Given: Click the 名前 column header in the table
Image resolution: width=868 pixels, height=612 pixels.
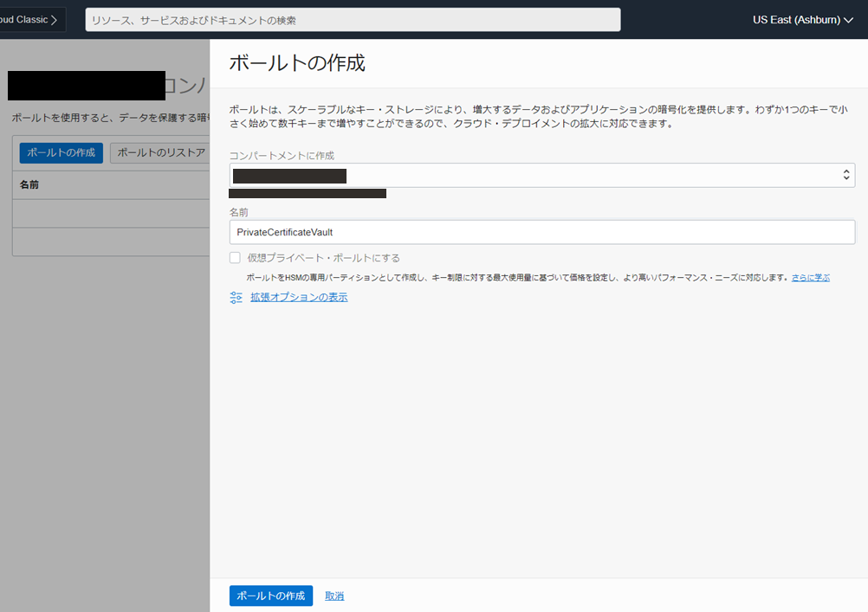Looking at the screenshot, I should pyautogui.click(x=29, y=184).
